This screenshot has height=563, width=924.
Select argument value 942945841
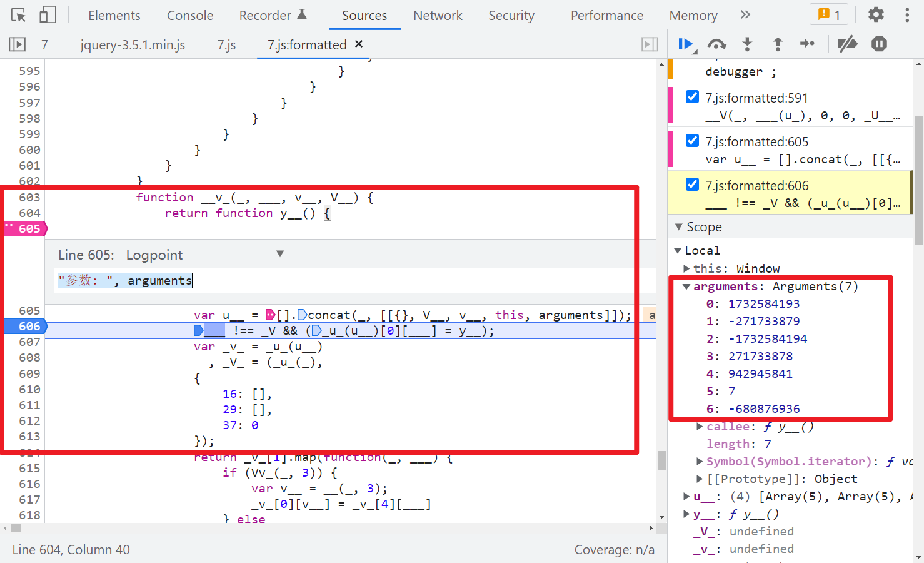click(x=760, y=374)
